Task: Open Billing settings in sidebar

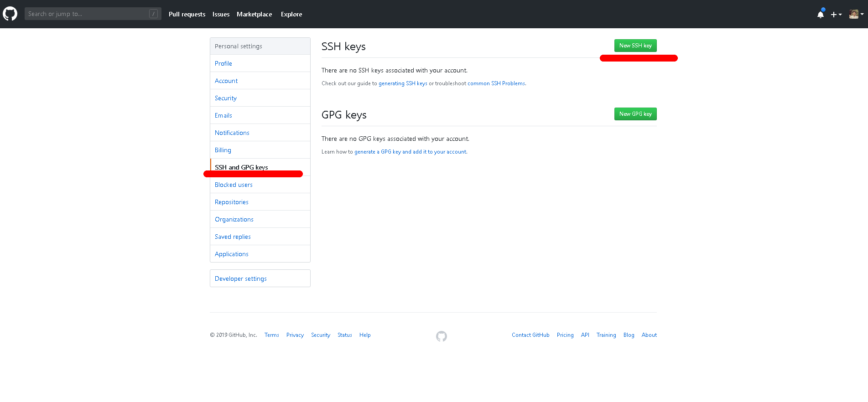Action: click(260, 150)
